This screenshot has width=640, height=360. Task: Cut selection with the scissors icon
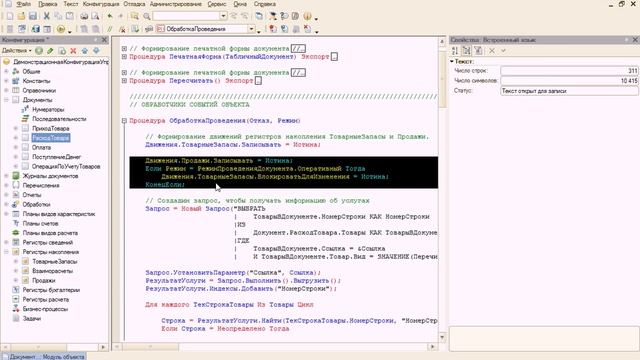click(47, 16)
